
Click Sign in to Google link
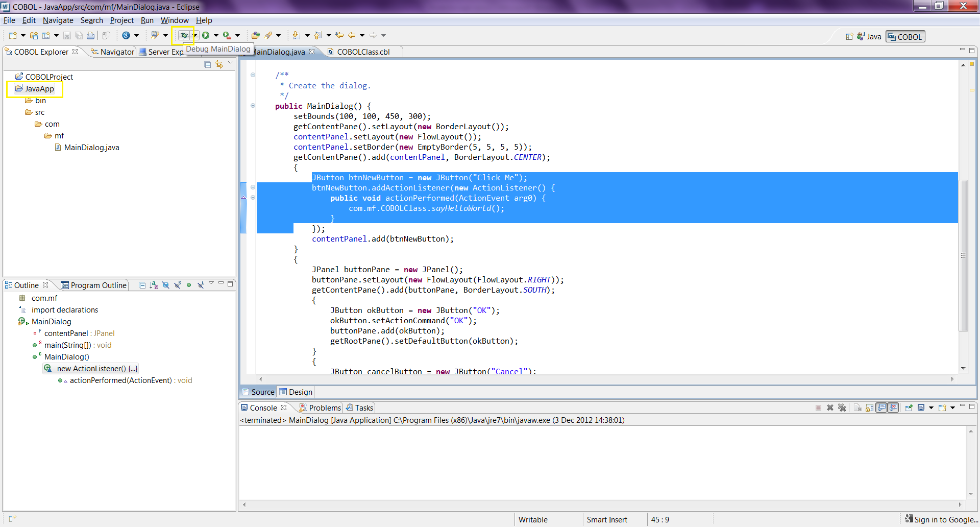(x=945, y=519)
